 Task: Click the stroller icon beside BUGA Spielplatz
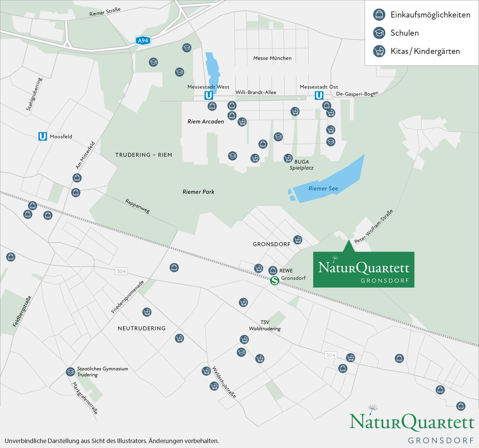pos(288,158)
